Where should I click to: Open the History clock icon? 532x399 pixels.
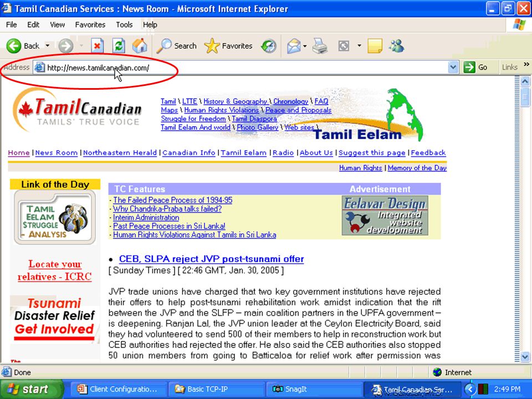pyautogui.click(x=269, y=46)
